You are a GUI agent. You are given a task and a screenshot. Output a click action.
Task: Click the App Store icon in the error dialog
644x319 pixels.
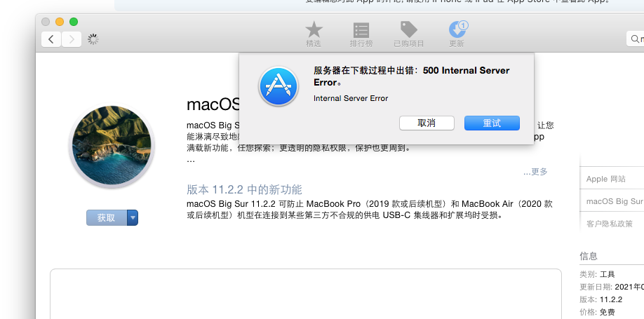[x=279, y=87]
